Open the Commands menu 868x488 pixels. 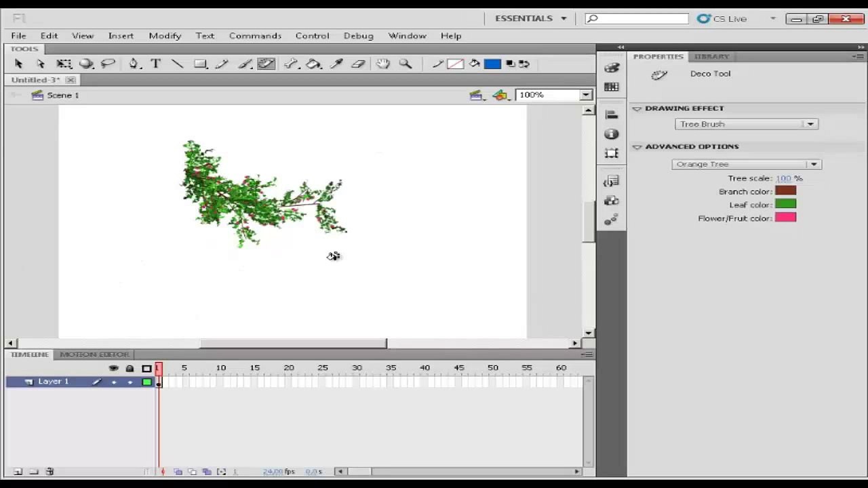tap(255, 36)
